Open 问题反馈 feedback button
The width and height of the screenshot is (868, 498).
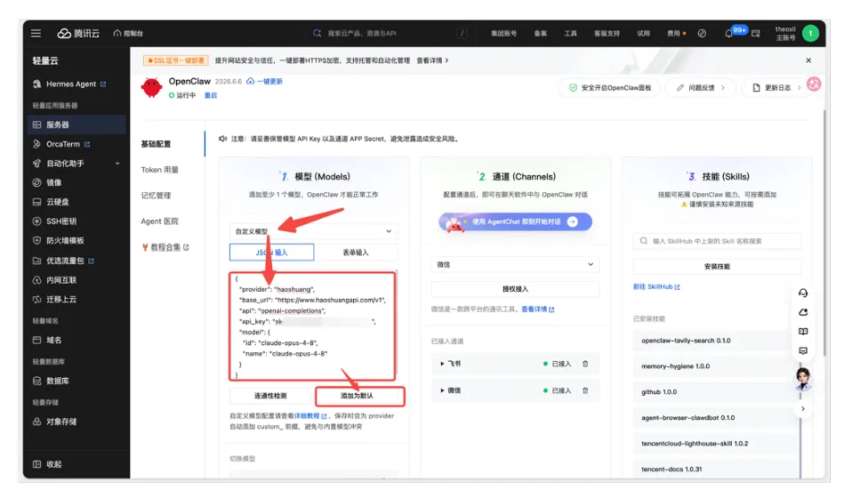click(702, 87)
